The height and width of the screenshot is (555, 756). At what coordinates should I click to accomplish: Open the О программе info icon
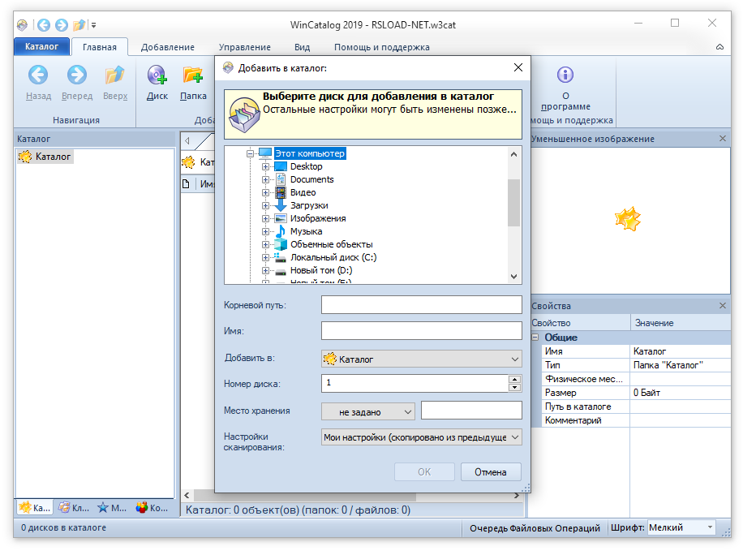pyautogui.click(x=565, y=75)
